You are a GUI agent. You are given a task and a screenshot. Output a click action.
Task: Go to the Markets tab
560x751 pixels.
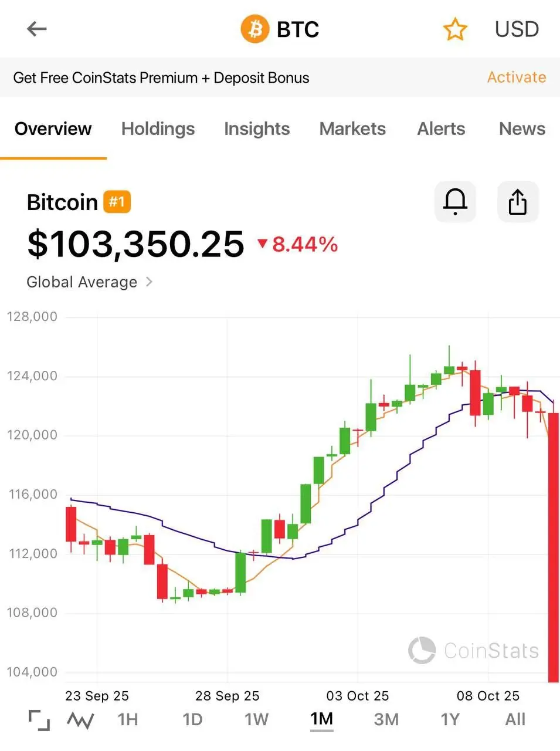352,128
